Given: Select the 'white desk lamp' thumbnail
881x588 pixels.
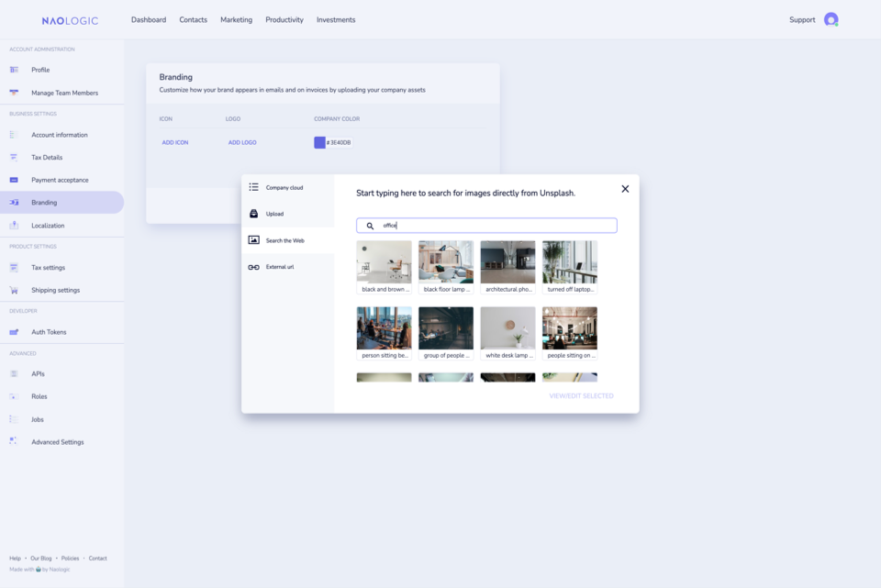Looking at the screenshot, I should [x=507, y=334].
